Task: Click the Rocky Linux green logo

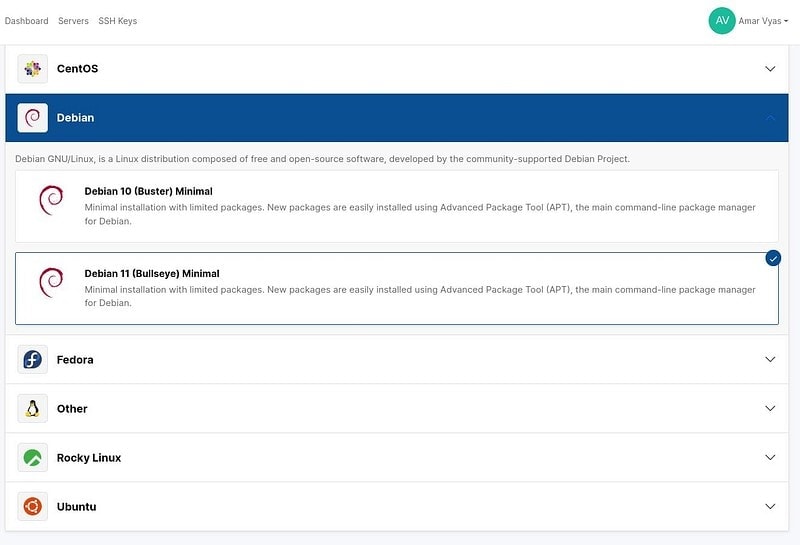Action: 33,457
